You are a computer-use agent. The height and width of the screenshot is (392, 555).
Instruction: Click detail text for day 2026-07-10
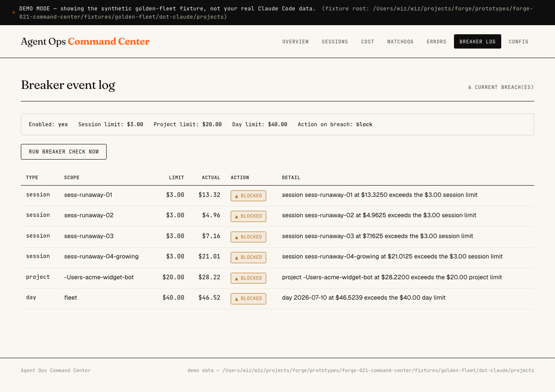point(364,298)
